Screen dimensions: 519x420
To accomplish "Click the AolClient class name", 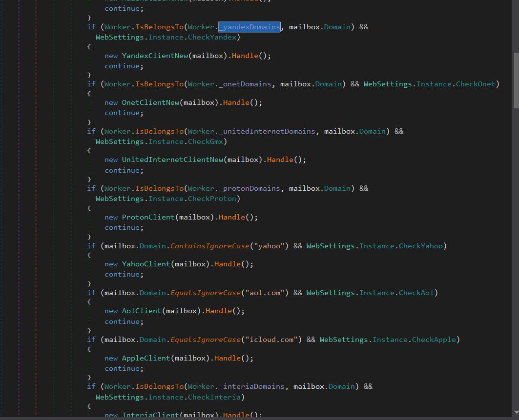I will click(x=142, y=311).
